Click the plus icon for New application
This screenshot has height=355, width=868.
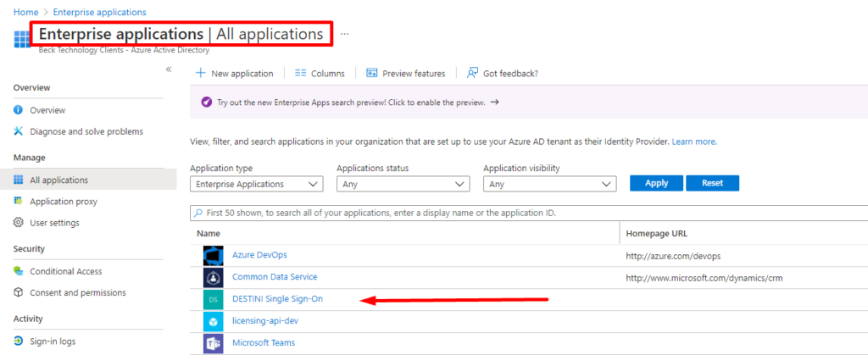(201, 73)
